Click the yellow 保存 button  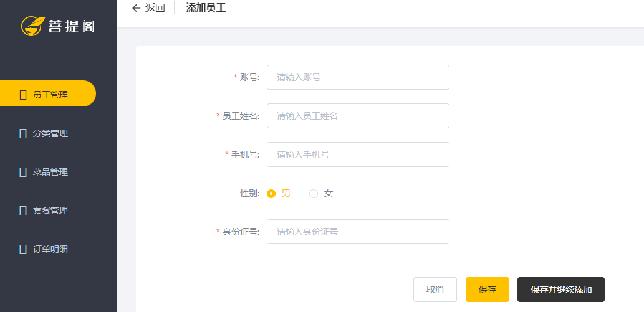(x=487, y=290)
